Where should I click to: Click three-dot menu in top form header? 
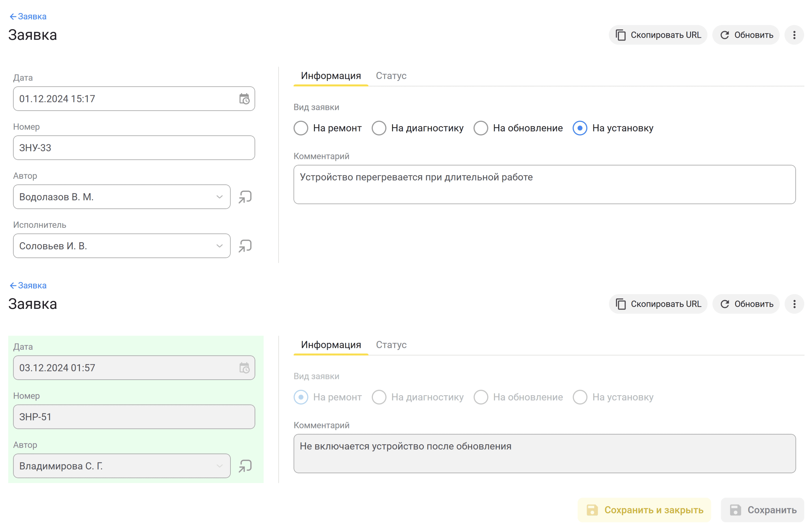pos(794,35)
